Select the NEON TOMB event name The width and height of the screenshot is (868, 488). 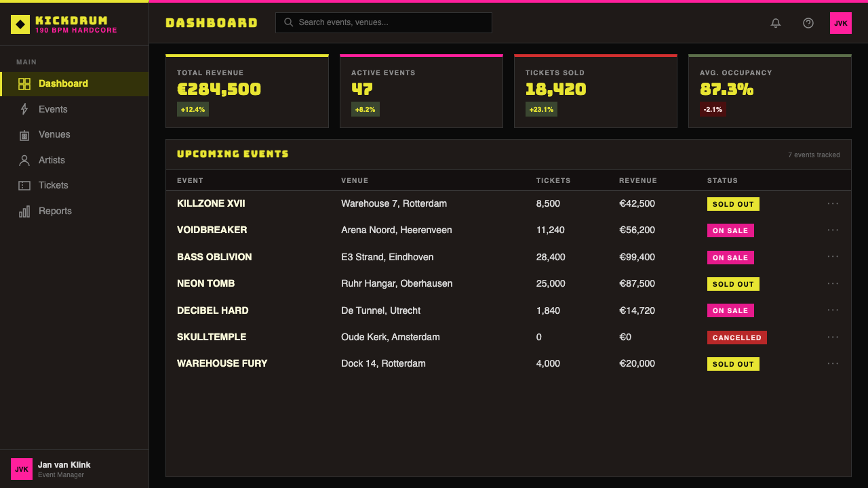click(205, 283)
